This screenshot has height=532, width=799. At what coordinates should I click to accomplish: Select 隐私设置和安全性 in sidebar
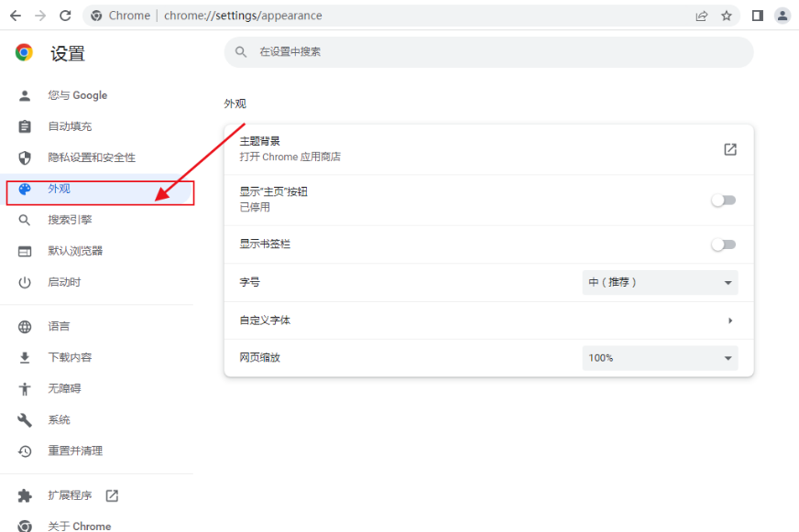[92, 157]
